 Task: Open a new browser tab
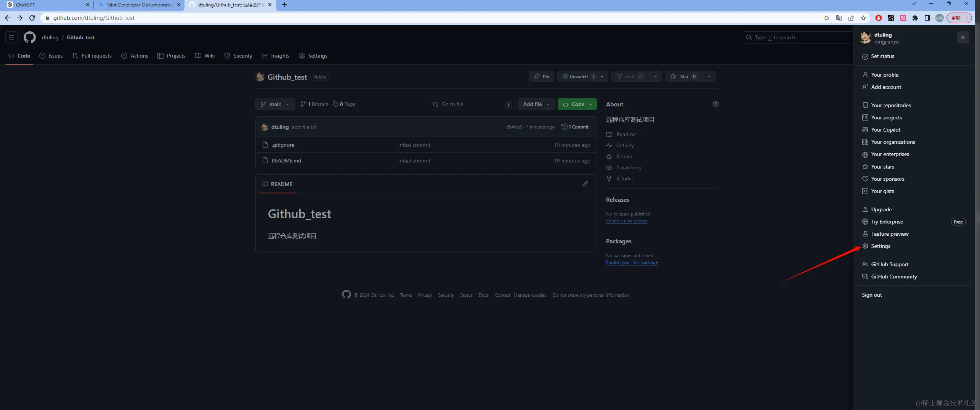point(284,5)
